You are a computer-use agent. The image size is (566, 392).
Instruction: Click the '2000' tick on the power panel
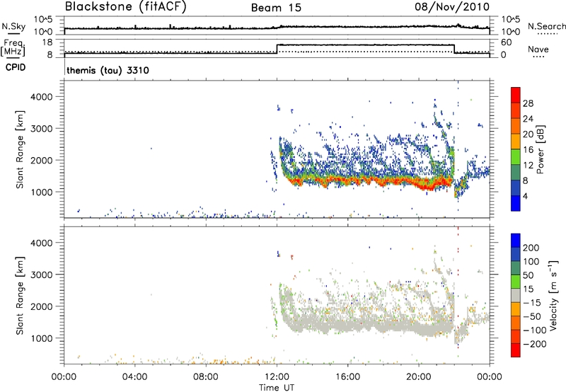coord(41,160)
